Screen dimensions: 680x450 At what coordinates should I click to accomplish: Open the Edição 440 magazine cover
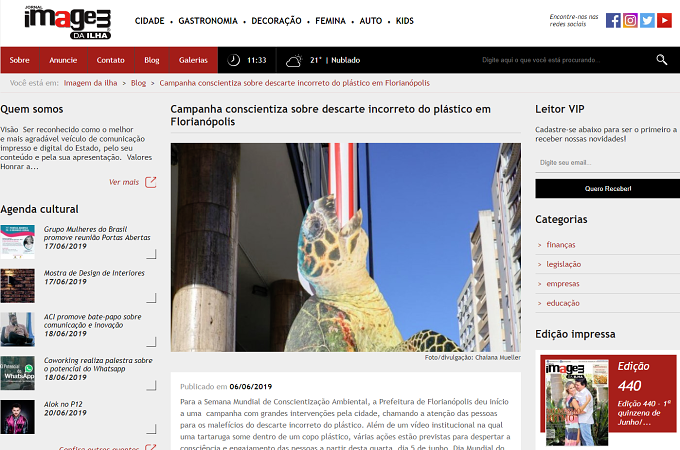tap(576, 403)
